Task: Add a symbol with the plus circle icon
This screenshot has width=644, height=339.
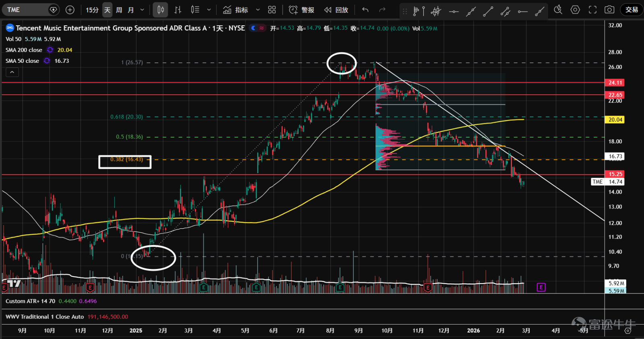Action: point(70,10)
